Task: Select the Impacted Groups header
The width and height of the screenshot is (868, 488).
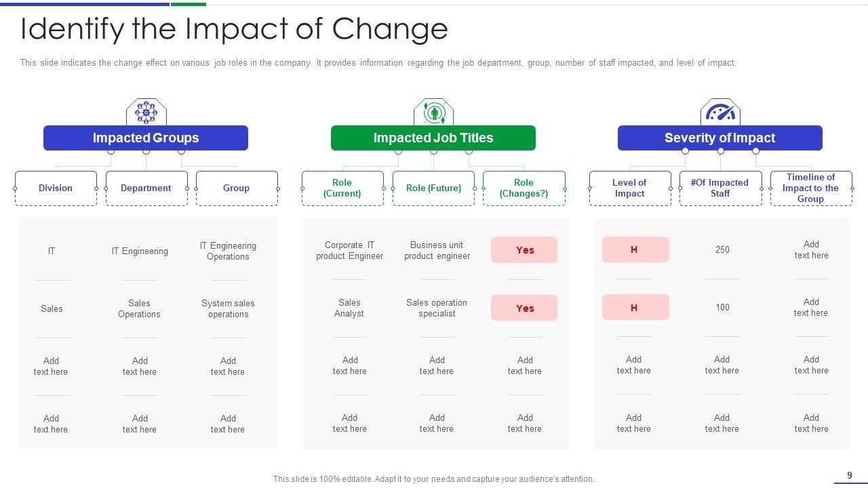Action: (146, 138)
